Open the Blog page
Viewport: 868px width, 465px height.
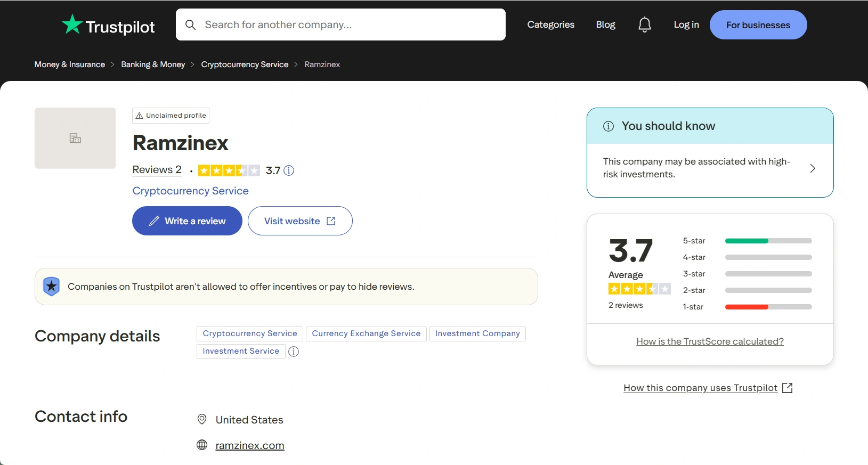[606, 25]
